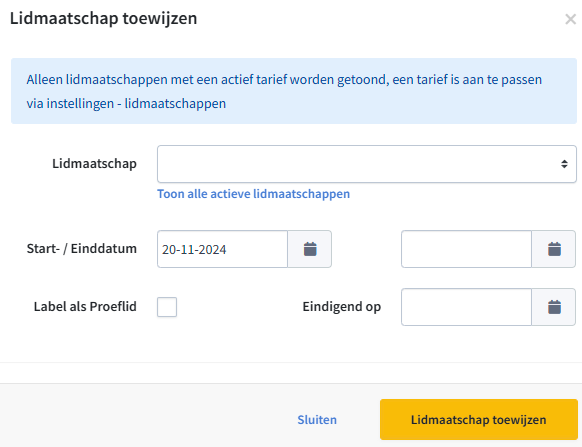The height and width of the screenshot is (447, 582).
Task: Click the Start- / Einddatum label
Action: pos(82,249)
